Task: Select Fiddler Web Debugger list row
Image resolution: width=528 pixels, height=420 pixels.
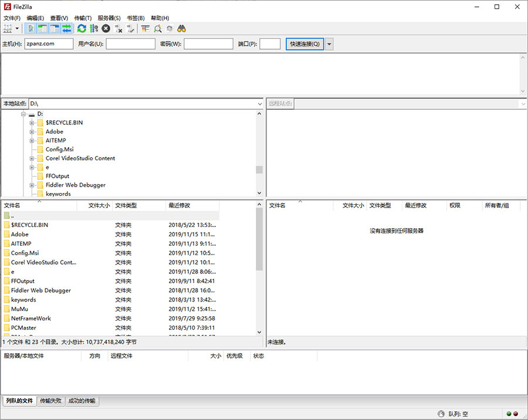Action: tap(111, 290)
